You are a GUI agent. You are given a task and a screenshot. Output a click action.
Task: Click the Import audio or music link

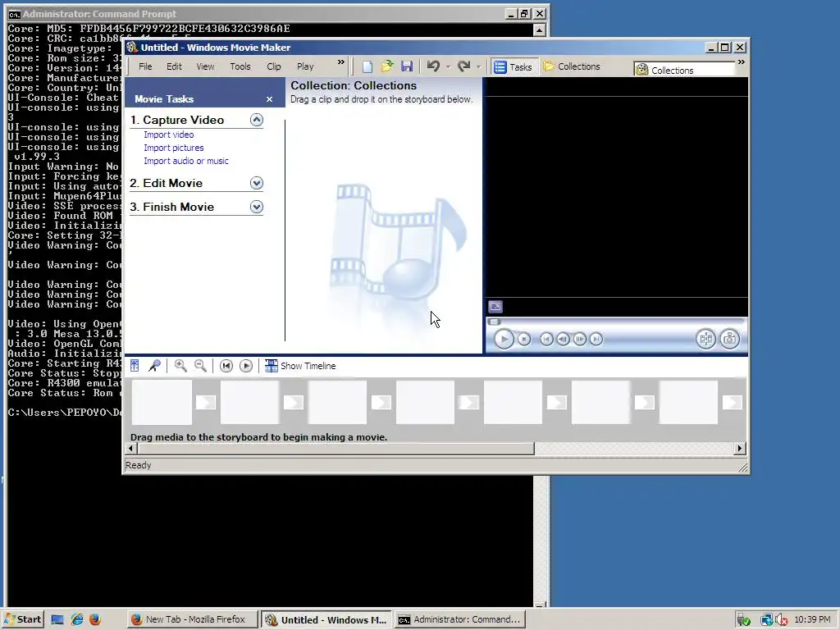[x=186, y=161]
